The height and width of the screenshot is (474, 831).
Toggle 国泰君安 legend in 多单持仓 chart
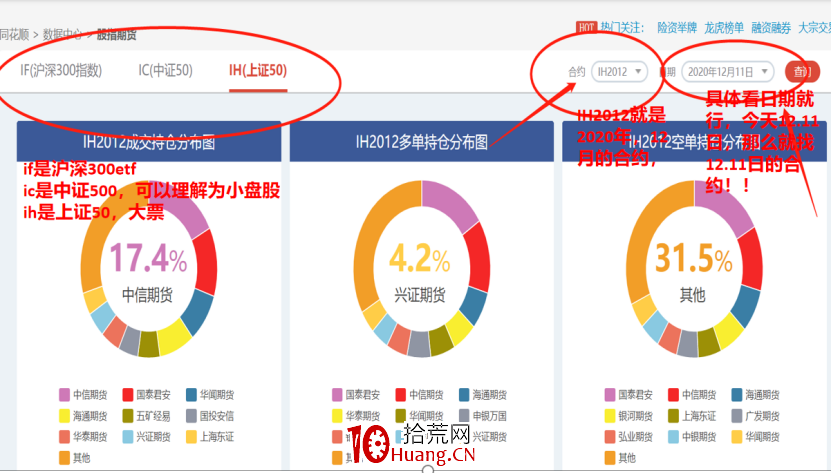[x=356, y=395]
